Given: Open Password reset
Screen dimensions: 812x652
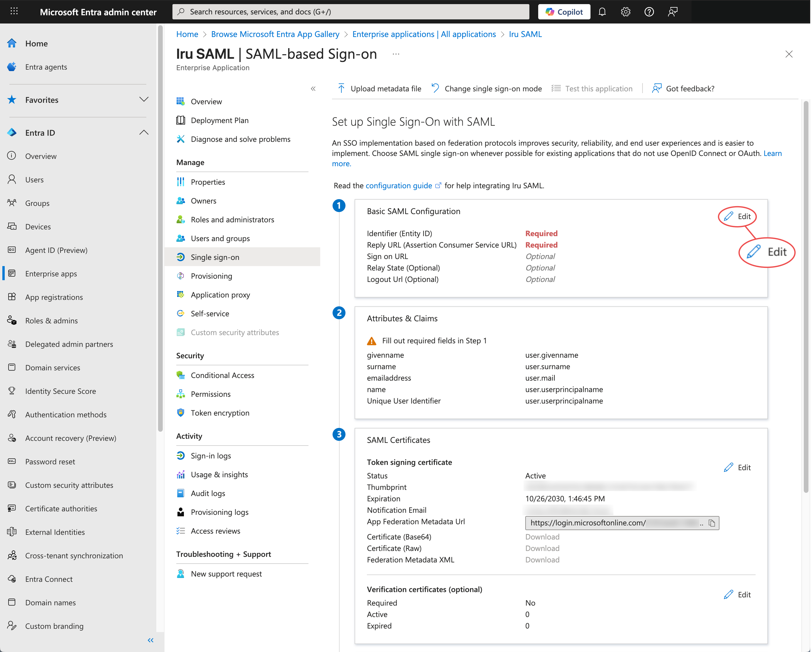Looking at the screenshot, I should [x=50, y=461].
